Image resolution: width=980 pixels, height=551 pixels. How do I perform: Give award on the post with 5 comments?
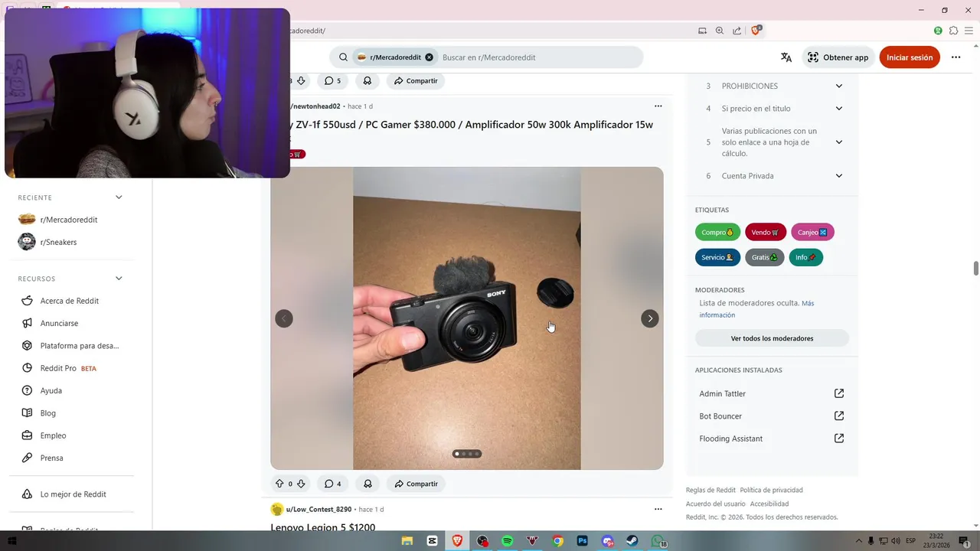click(367, 80)
